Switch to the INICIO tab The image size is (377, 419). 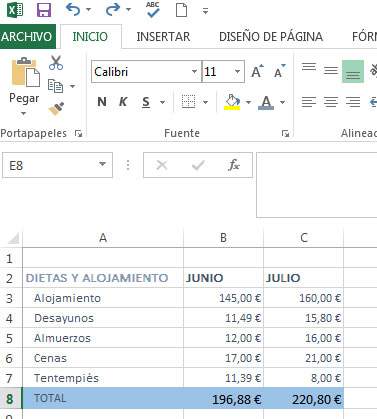(x=90, y=36)
